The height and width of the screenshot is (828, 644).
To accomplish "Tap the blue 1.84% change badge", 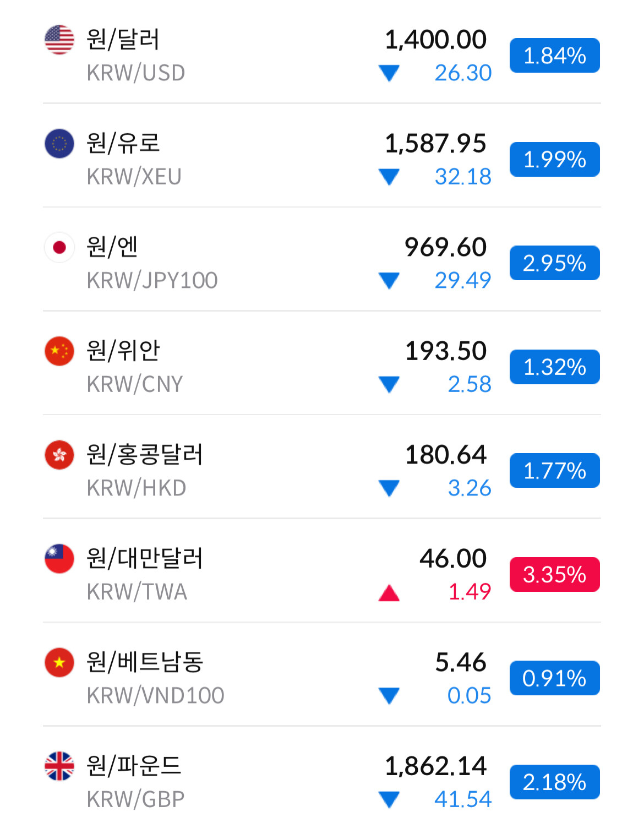I will (x=554, y=56).
